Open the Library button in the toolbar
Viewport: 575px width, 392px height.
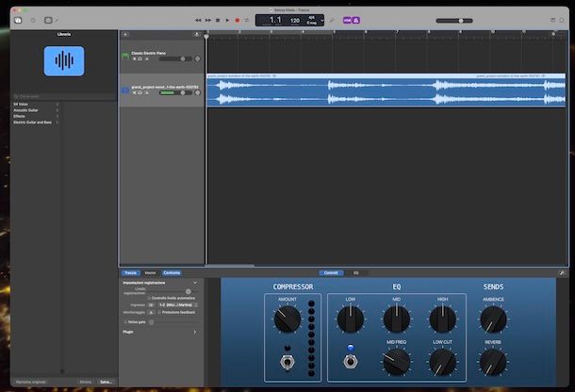pyautogui.click(x=18, y=21)
